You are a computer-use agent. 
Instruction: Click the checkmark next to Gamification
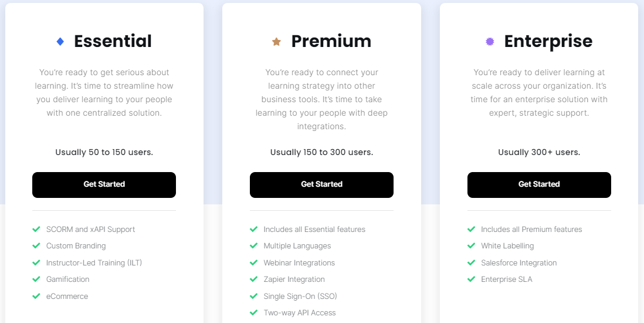click(x=36, y=280)
